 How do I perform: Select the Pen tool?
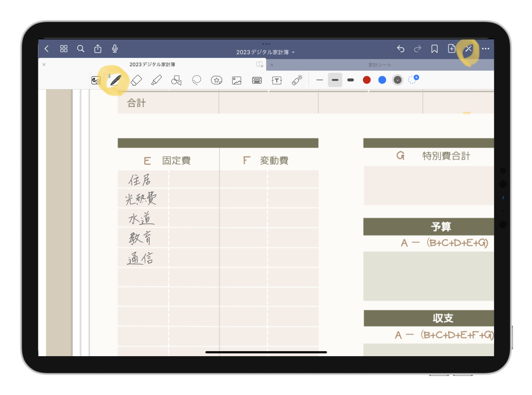point(115,80)
